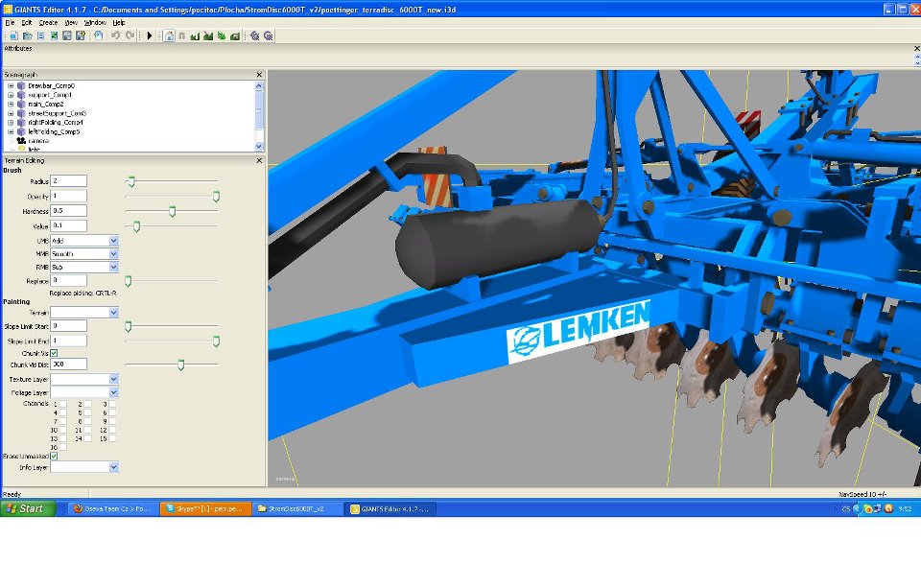The height and width of the screenshot is (588, 921).
Task: Expand the rightFolding_Comp4 node
Action: coord(11,122)
